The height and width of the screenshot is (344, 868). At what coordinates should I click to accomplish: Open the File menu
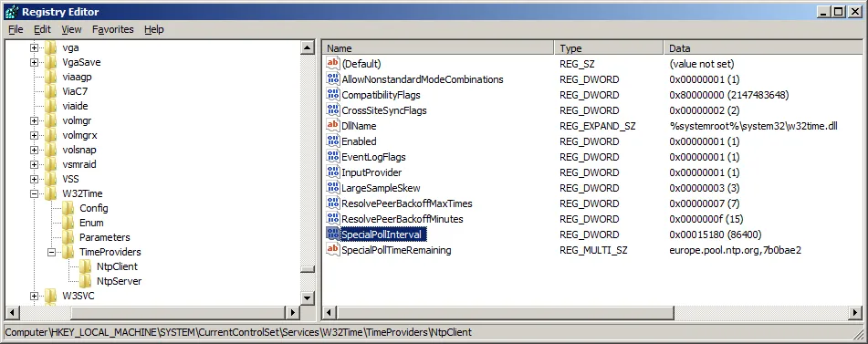click(x=16, y=29)
